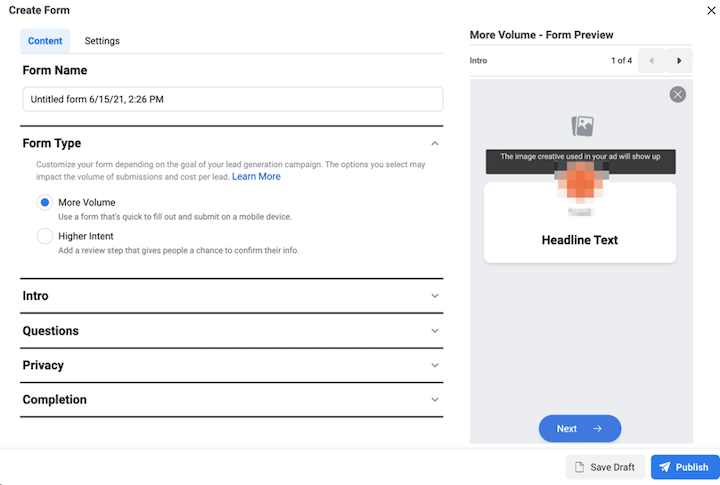The image size is (720, 485).
Task: Select the Higher Intent radio button
Action: 45,236
